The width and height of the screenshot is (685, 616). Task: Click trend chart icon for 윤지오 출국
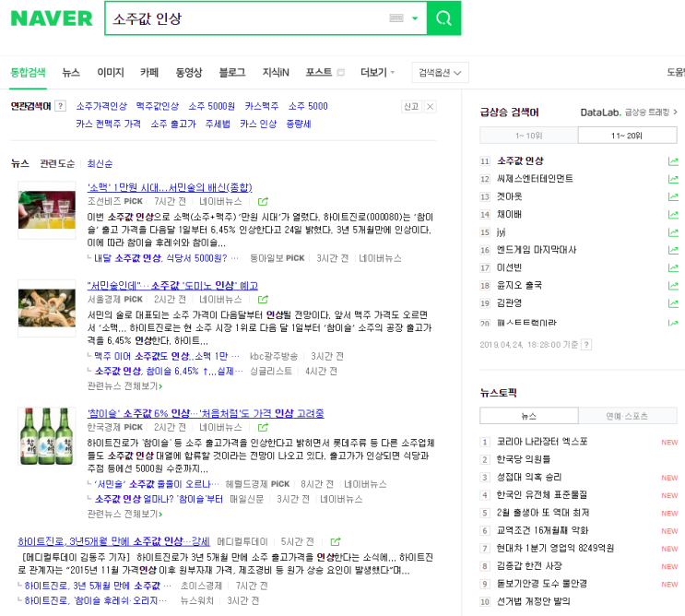673,286
